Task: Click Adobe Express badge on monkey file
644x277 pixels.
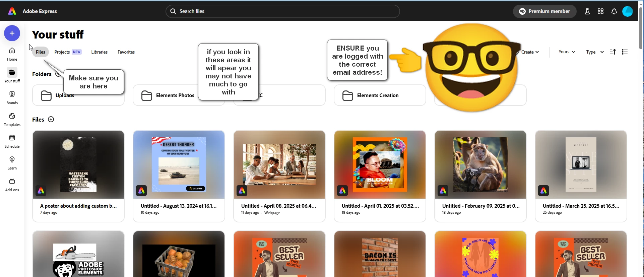Action: click(x=443, y=191)
